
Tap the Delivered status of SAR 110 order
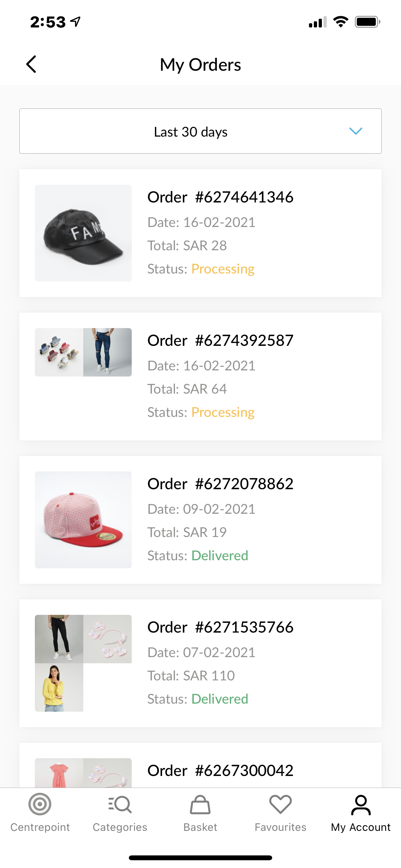tap(220, 699)
